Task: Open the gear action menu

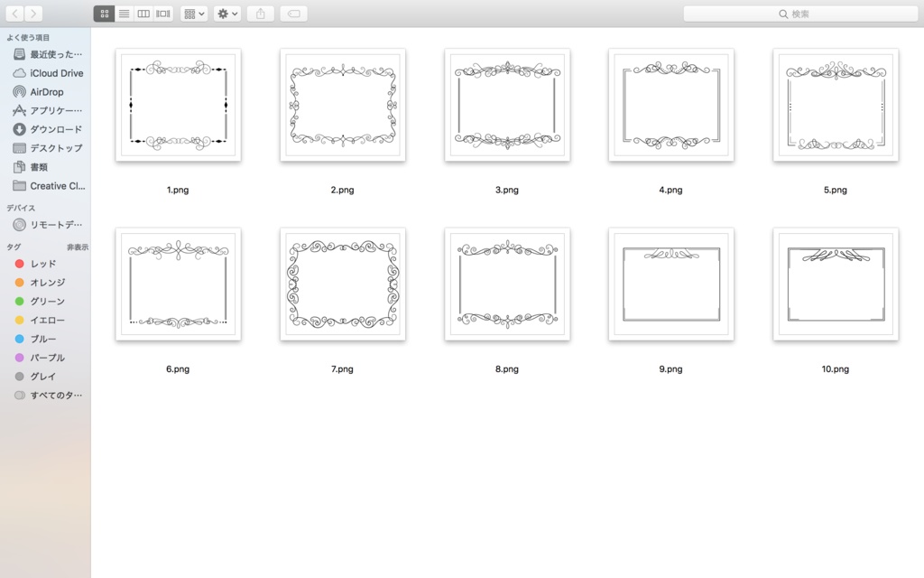Action: tap(226, 14)
